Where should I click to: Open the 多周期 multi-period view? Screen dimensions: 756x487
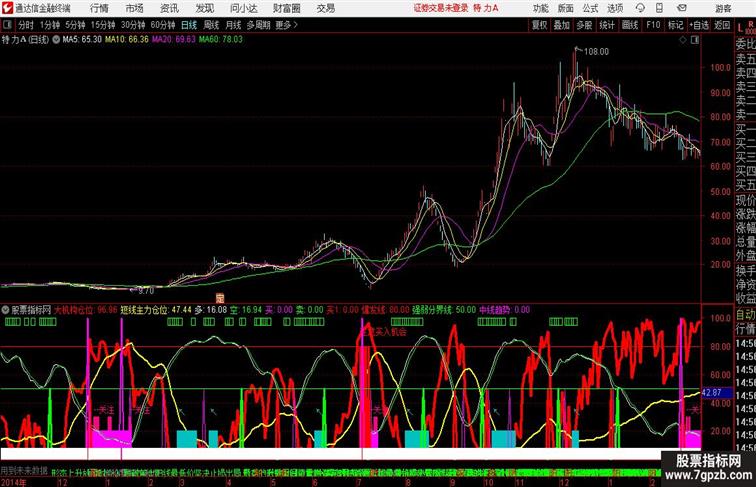258,25
